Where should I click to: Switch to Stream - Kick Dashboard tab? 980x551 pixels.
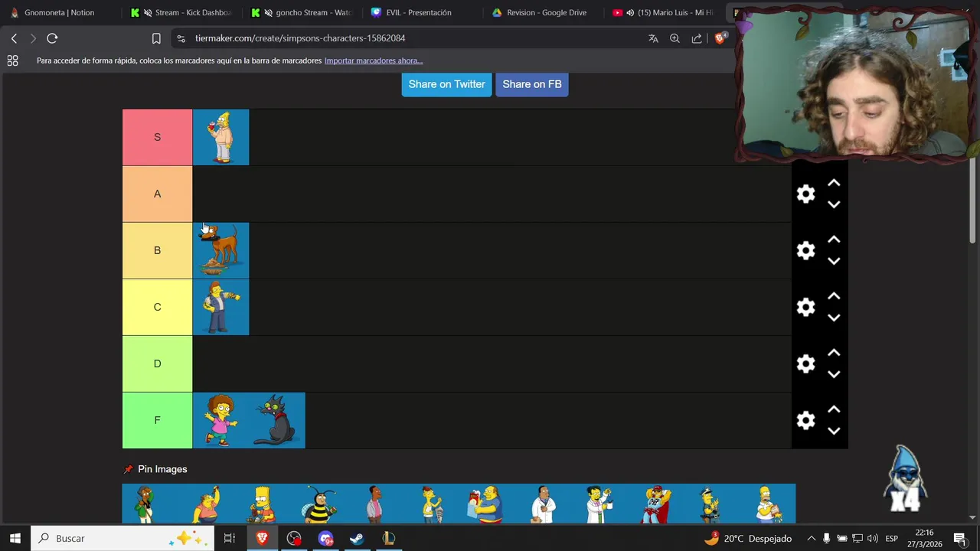[182, 12]
